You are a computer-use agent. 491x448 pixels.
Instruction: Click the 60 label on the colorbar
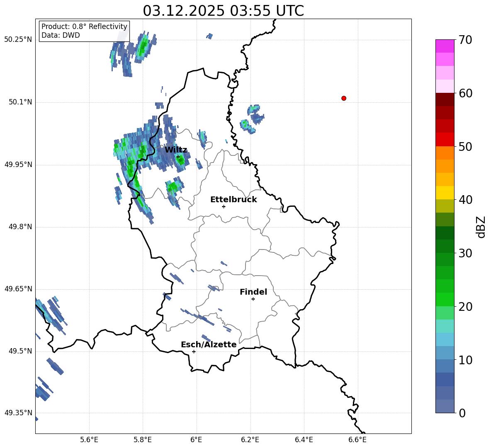(465, 93)
